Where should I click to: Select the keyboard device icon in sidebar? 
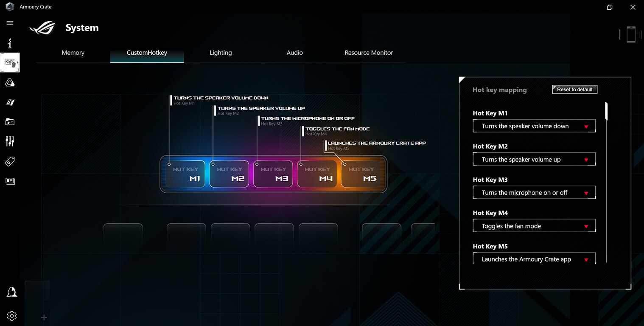click(x=10, y=62)
